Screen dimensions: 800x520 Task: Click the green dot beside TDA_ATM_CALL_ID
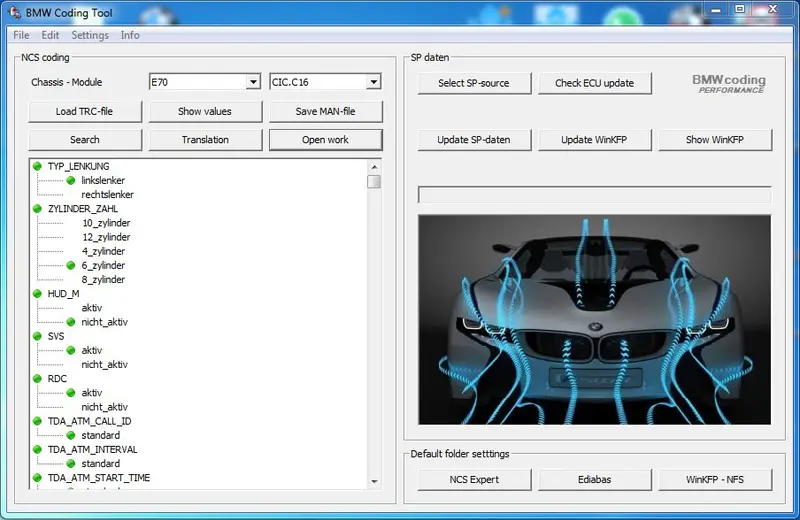tap(37, 421)
